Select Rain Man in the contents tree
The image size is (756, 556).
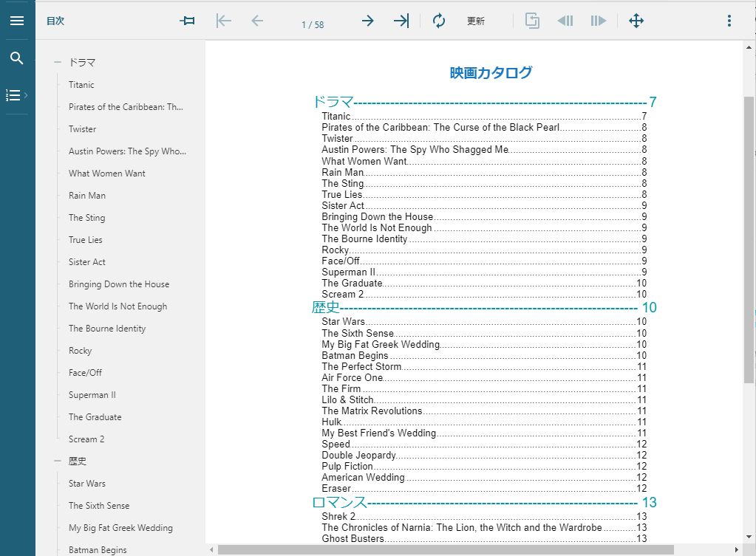[x=87, y=196]
